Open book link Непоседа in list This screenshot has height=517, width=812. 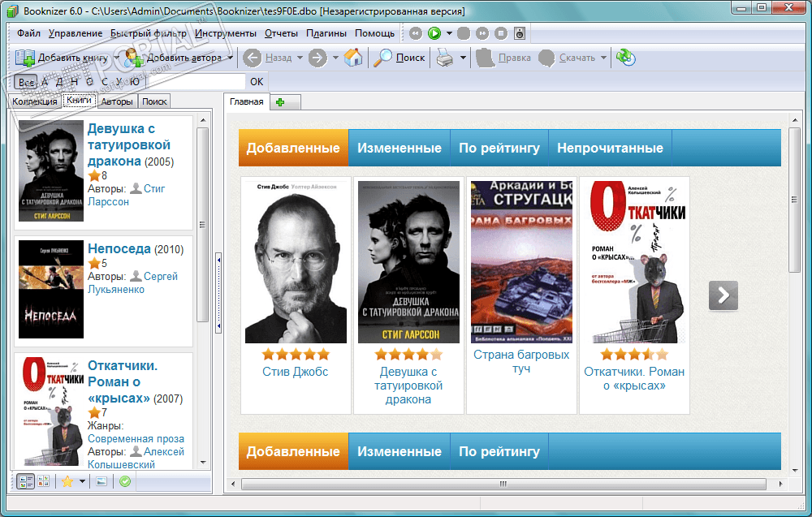coord(119,249)
